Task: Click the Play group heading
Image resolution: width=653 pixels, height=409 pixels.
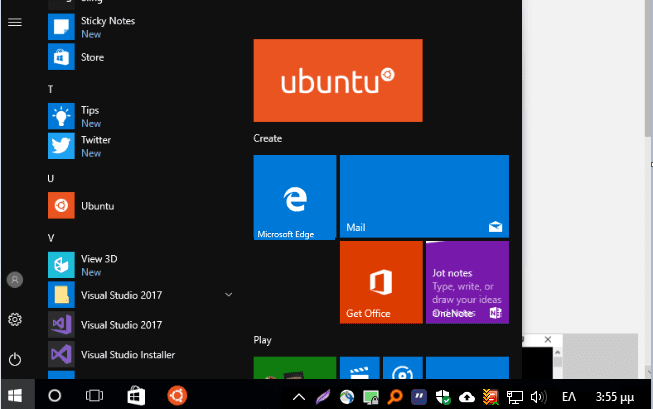Action: tap(262, 340)
